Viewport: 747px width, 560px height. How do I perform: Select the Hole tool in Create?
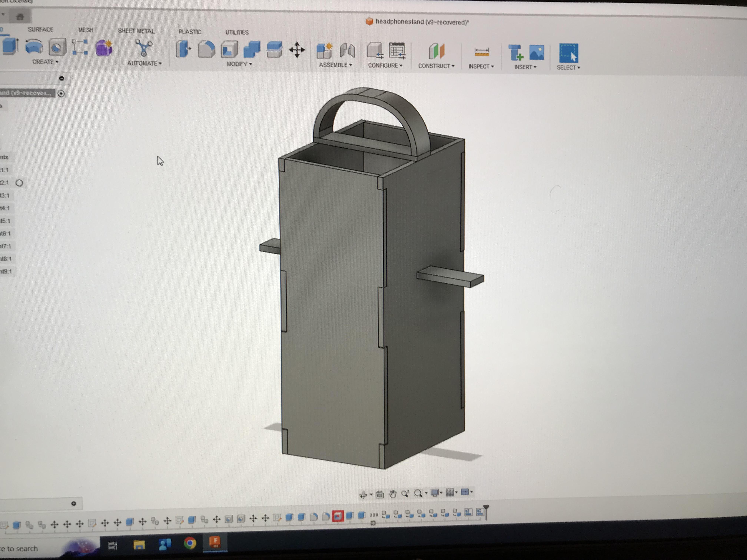[57, 47]
